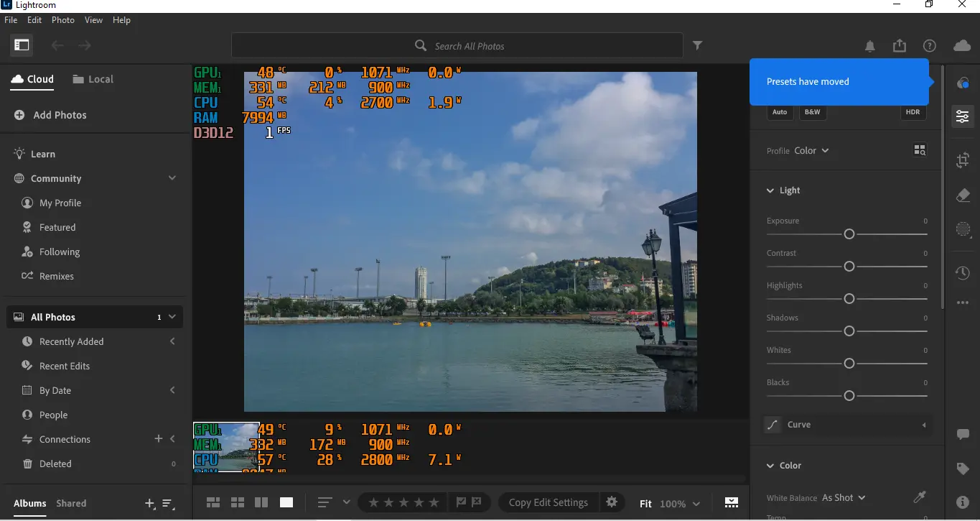This screenshot has height=521, width=980.
Task: Click Copy Edit Settings
Action: [549, 502]
